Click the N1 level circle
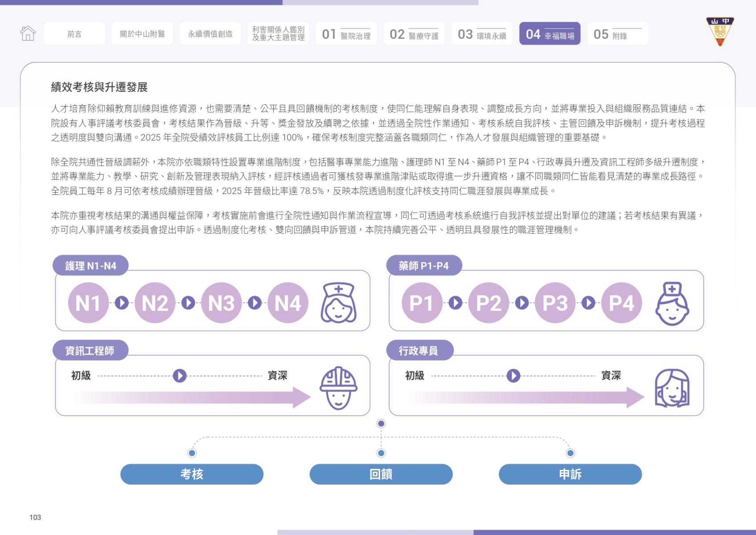 pyautogui.click(x=88, y=303)
